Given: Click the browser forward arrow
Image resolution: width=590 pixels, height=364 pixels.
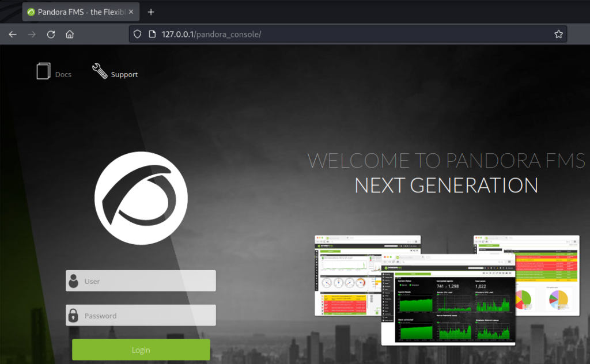Looking at the screenshot, I should 32,34.
